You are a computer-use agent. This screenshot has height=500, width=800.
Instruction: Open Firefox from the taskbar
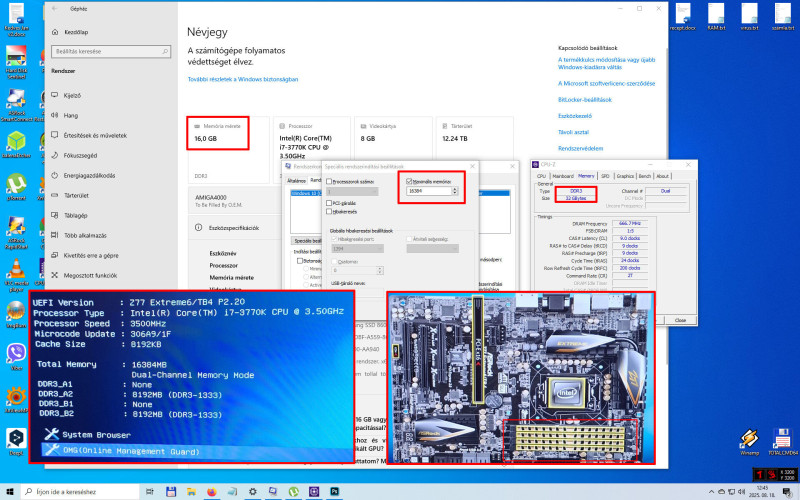212,492
